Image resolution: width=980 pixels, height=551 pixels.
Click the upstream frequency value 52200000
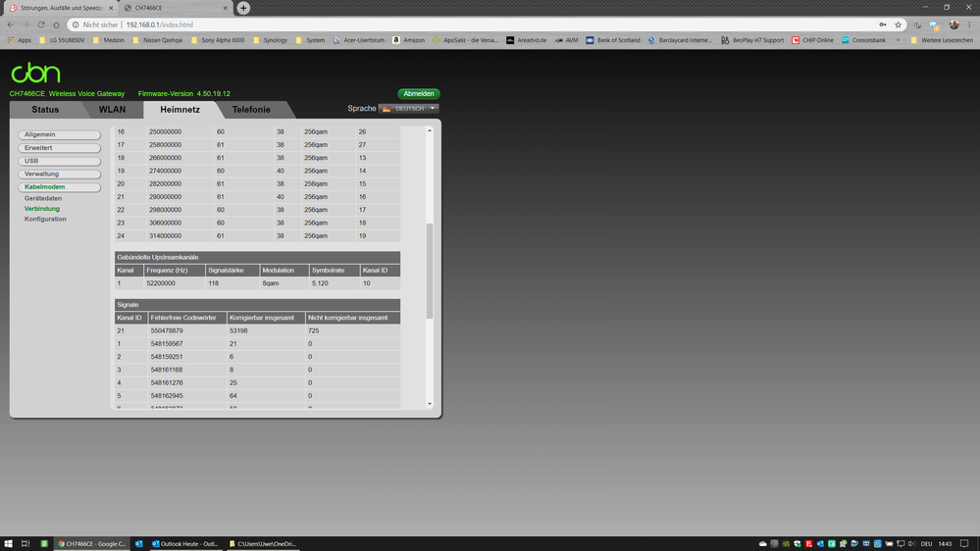click(161, 283)
